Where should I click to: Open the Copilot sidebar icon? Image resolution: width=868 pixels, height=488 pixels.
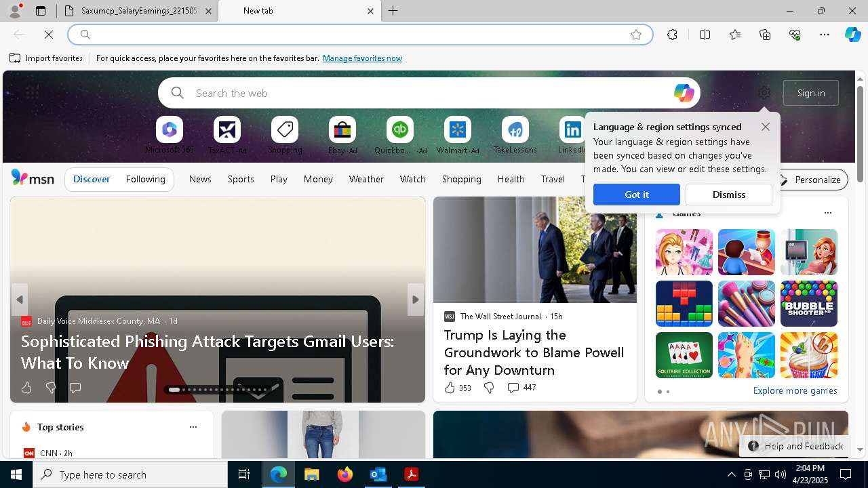[x=852, y=35]
